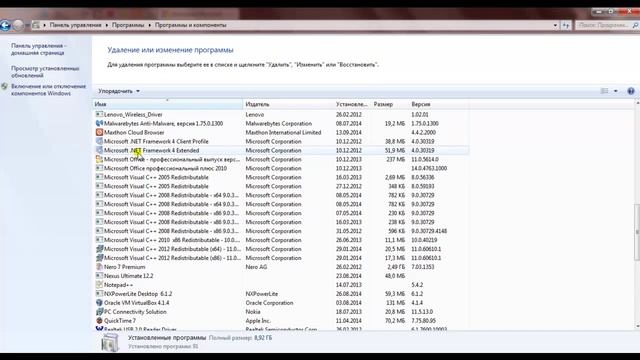Select .NET Framework 4 Extended icon

(99, 150)
